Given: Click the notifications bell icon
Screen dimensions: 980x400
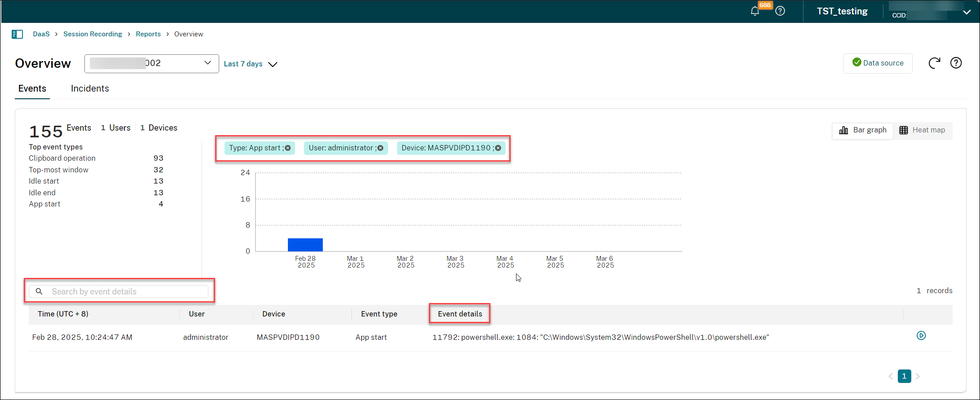Looking at the screenshot, I should point(755,11).
